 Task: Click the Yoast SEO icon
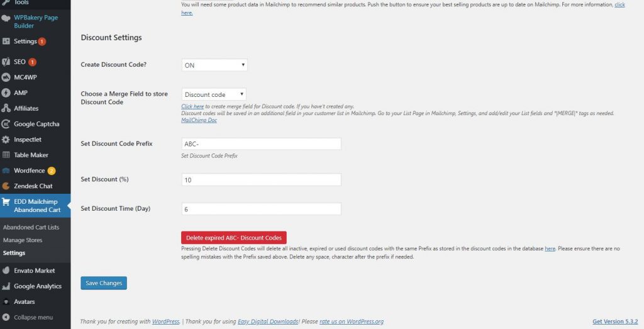point(6,62)
